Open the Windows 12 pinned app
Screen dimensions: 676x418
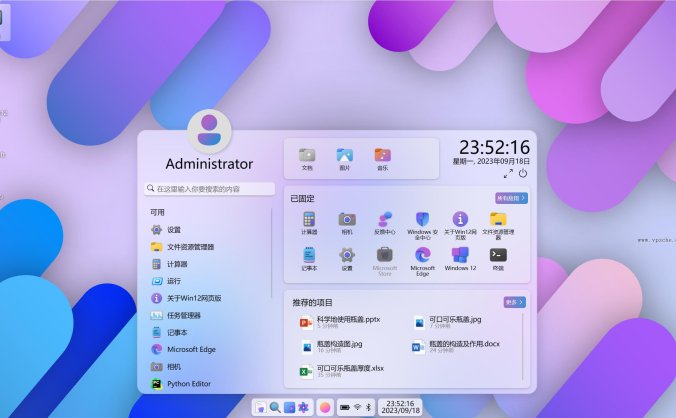click(460, 259)
